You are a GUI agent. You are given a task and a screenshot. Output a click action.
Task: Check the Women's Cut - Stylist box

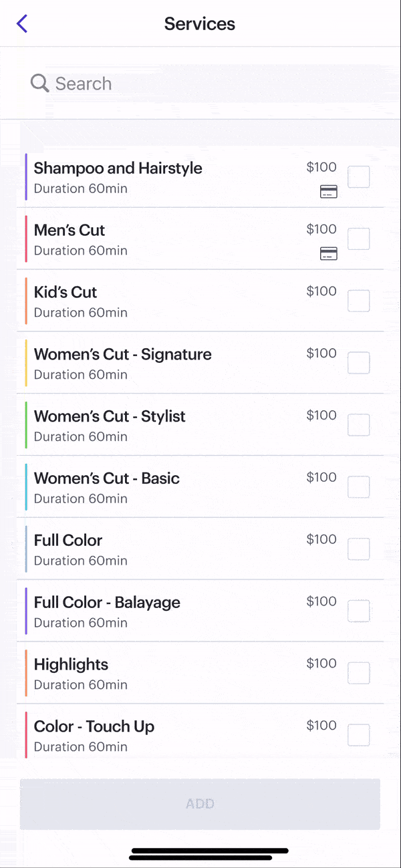[359, 425]
